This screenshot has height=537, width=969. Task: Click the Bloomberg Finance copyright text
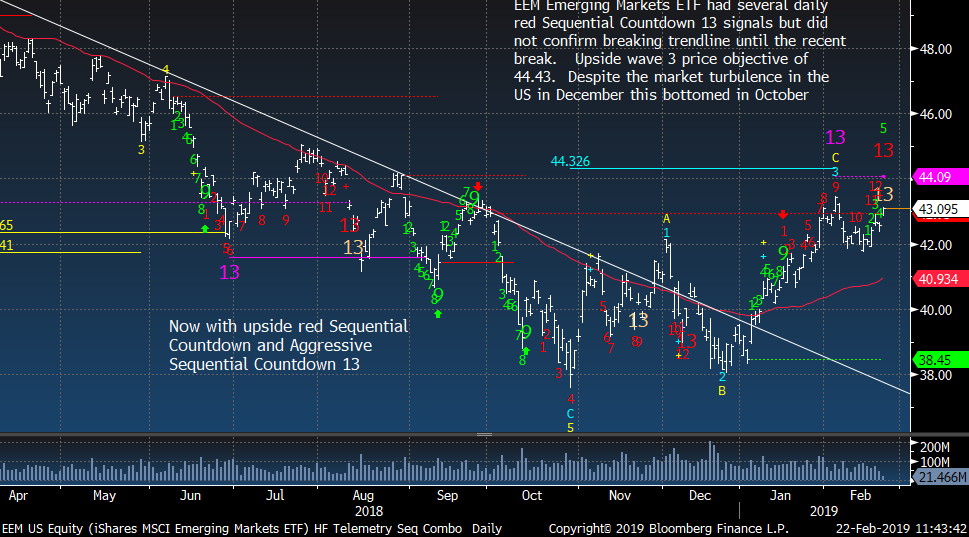pos(669,529)
